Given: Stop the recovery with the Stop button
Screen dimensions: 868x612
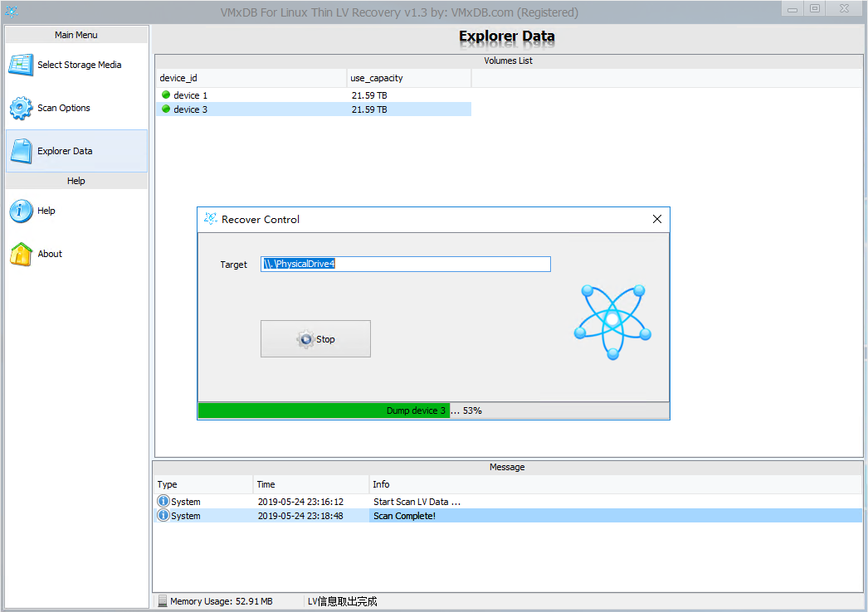Looking at the screenshot, I should tap(315, 338).
